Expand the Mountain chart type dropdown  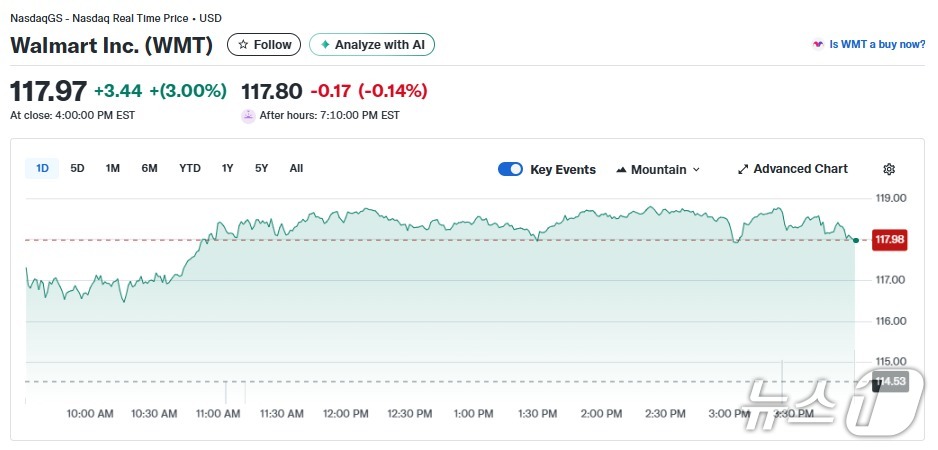[696, 170]
